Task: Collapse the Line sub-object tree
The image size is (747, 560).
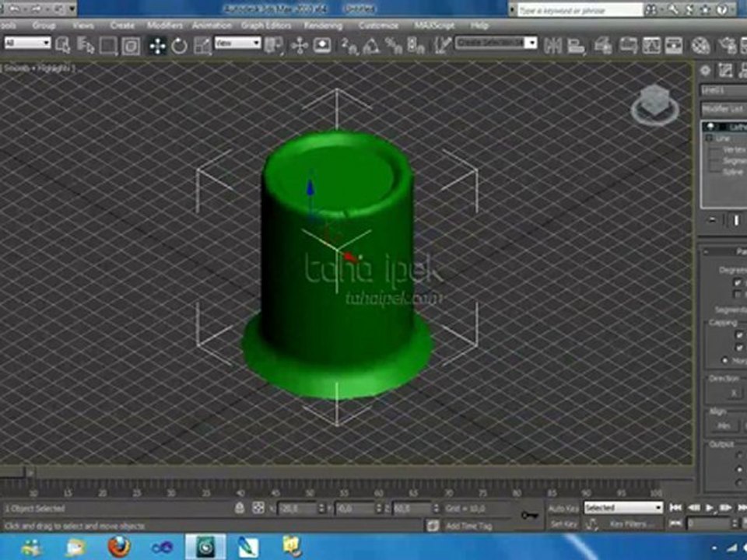Action: [709, 138]
